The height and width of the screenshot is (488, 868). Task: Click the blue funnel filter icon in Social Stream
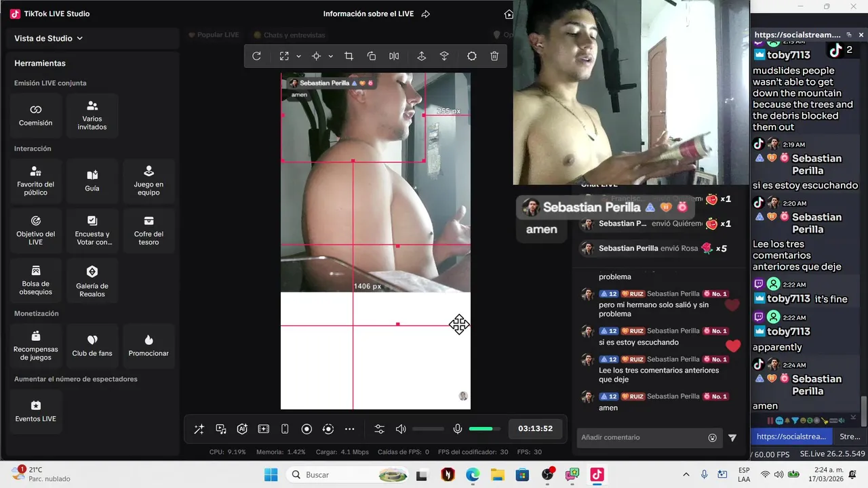795,421
